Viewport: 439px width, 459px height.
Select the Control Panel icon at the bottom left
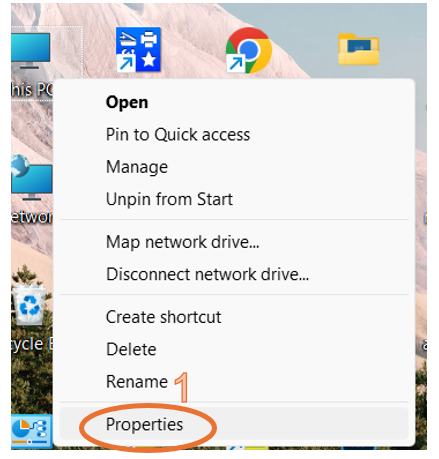pyautogui.click(x=31, y=431)
